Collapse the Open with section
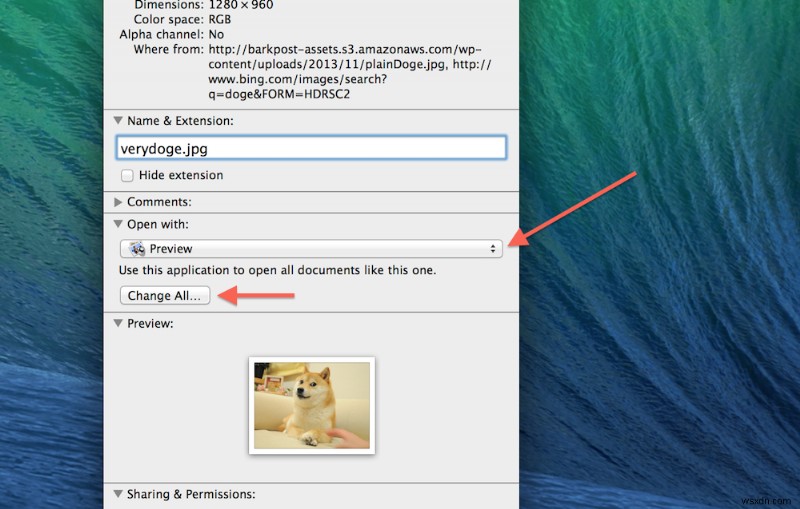 tap(118, 224)
